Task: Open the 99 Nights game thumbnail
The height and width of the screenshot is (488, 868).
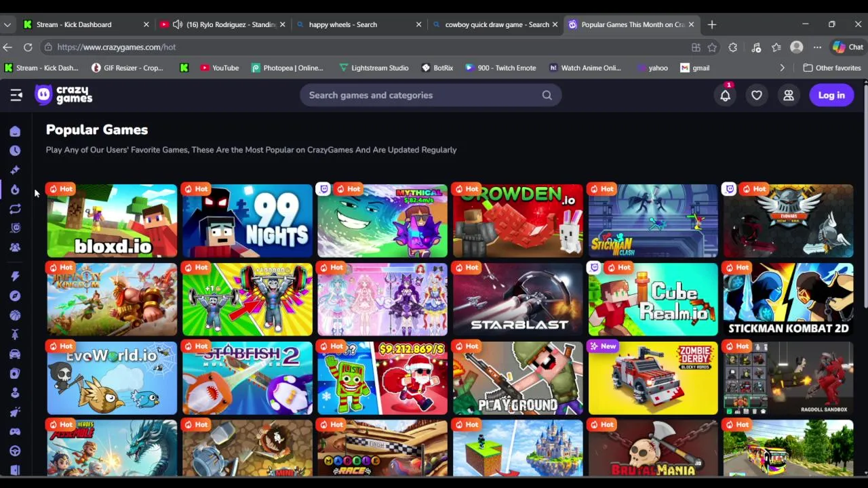Action: click(247, 221)
